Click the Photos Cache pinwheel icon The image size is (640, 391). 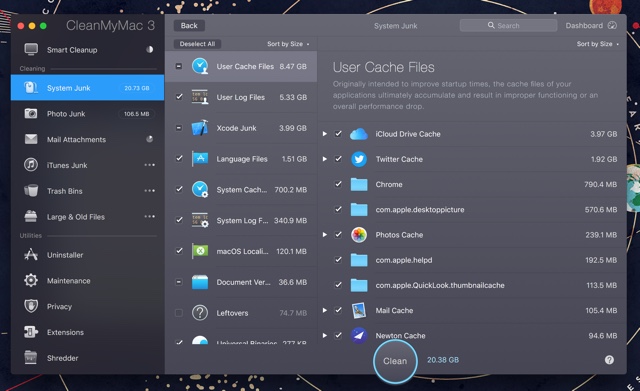[x=359, y=235]
